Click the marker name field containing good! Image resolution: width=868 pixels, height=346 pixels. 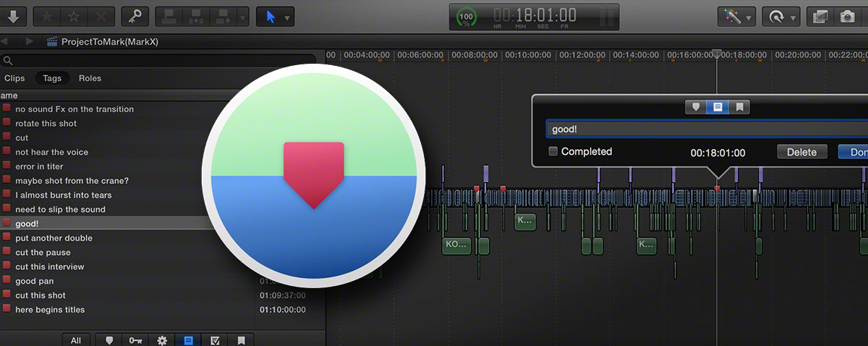point(706,130)
